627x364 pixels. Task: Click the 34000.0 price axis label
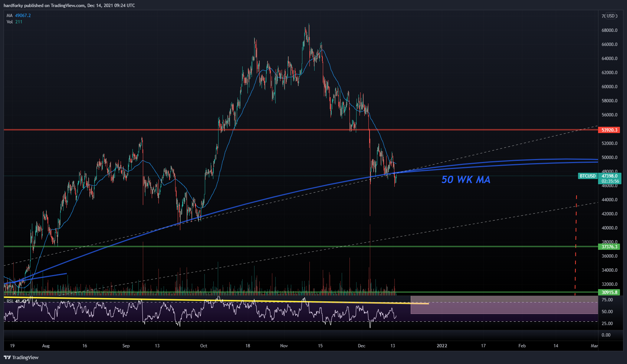point(610,270)
